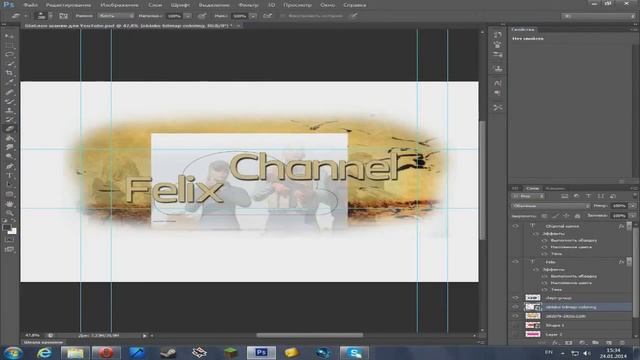Hide the Channel name text layer

coord(516,226)
